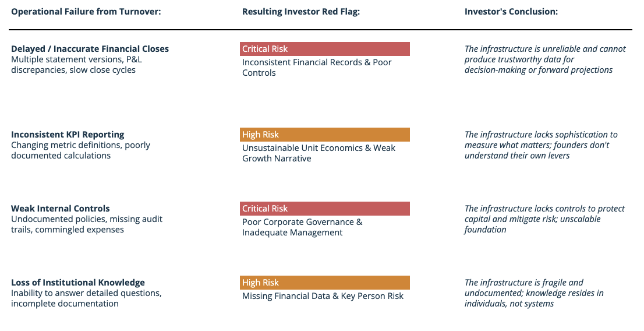
Task: Click 'Inconsistent Financial Records & Poor Controls' text
Action: pos(317,68)
